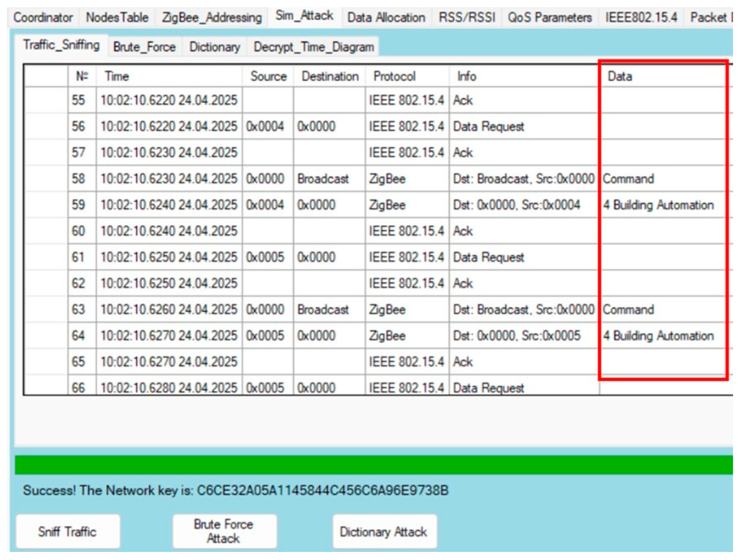Click the Sniff Traffic button
The image size is (738, 560).
68,532
